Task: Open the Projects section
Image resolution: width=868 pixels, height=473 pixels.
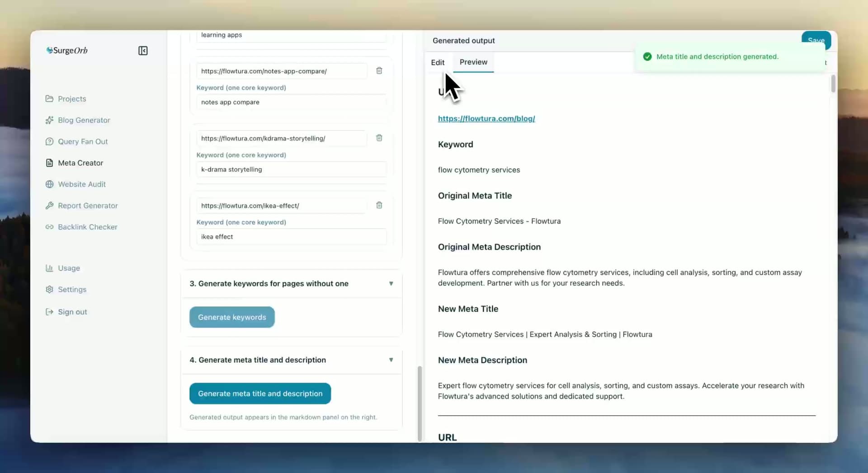Action: tap(72, 98)
